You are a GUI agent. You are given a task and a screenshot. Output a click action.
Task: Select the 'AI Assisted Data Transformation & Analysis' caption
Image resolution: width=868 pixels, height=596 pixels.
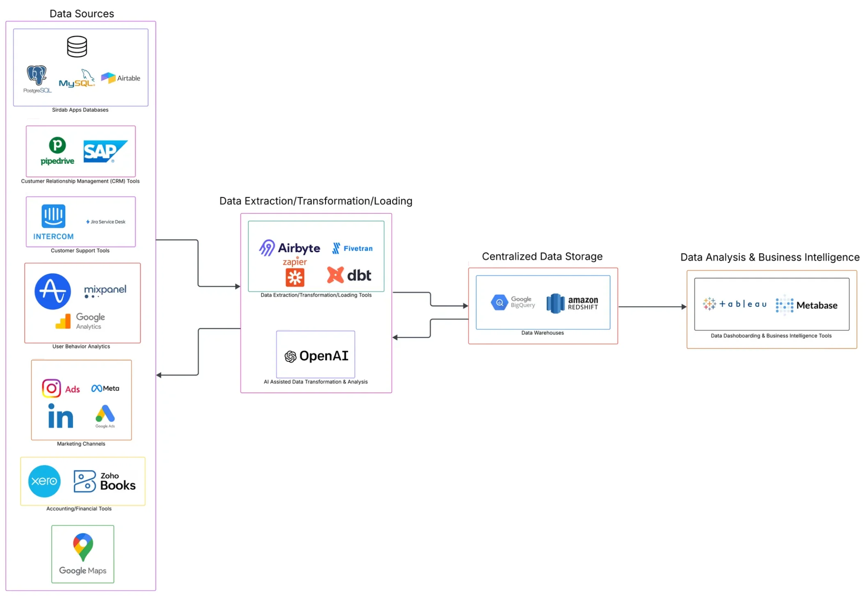[x=315, y=382]
